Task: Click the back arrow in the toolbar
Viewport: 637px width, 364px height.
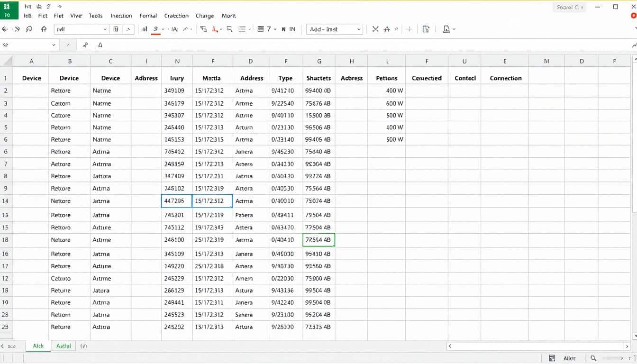Action: (x=5, y=29)
